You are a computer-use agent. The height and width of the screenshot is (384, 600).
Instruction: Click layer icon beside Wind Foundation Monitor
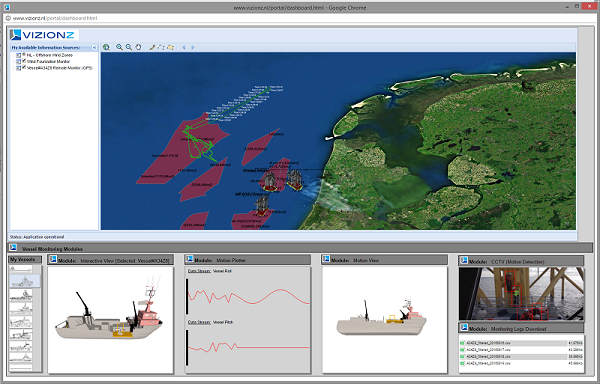(x=18, y=62)
